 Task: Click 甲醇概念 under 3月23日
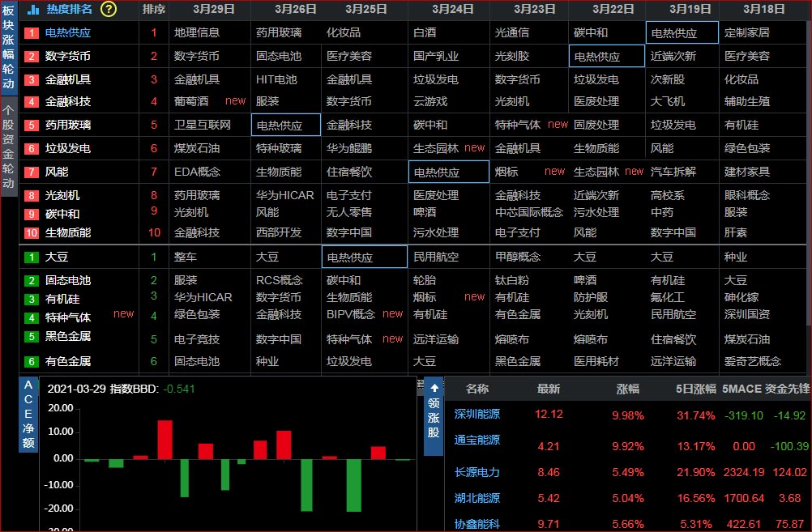click(517, 257)
